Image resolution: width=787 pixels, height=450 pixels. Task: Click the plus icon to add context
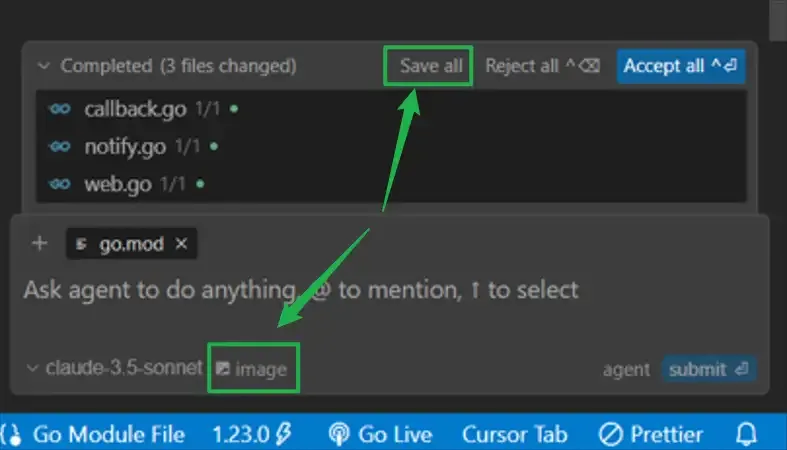pyautogui.click(x=40, y=244)
